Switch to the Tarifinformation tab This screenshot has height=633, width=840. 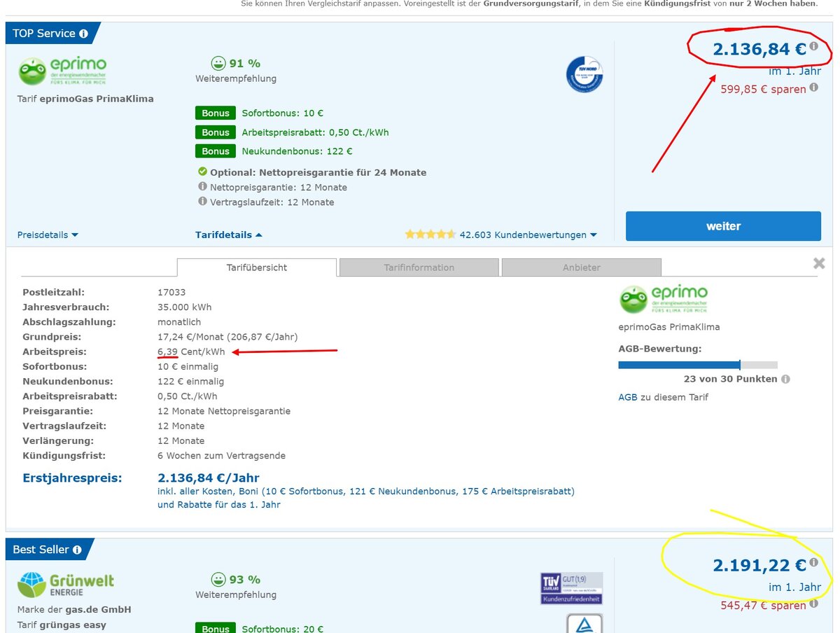click(x=419, y=267)
